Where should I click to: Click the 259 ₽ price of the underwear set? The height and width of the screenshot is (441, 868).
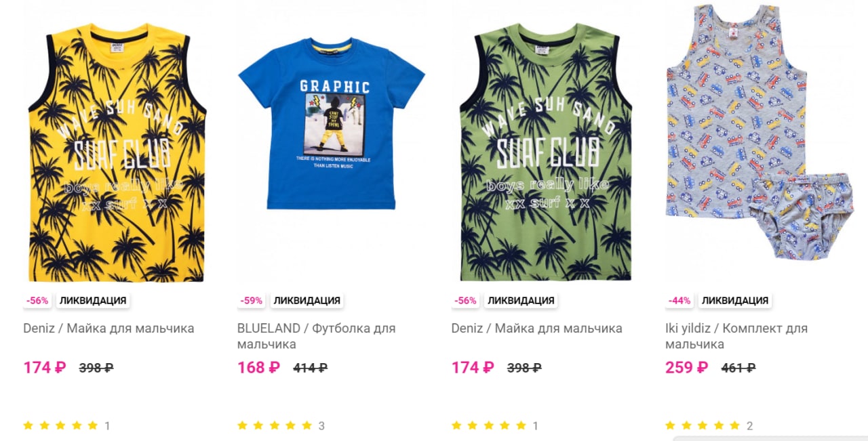686,368
